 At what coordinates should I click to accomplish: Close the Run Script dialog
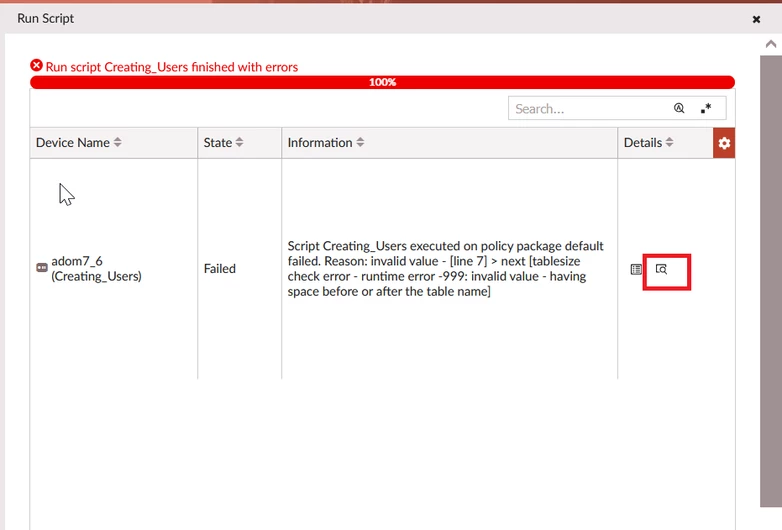[756, 19]
